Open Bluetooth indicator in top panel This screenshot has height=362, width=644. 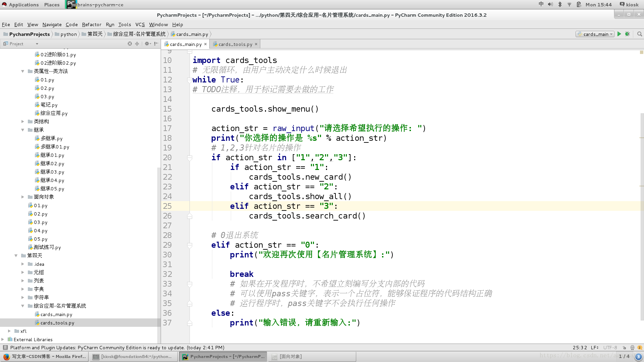tap(560, 4)
